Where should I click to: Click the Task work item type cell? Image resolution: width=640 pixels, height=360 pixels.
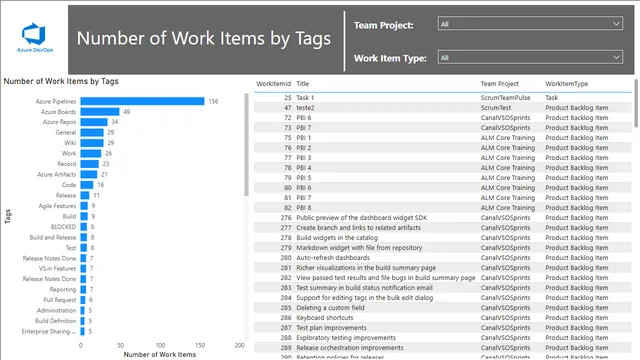pos(551,98)
